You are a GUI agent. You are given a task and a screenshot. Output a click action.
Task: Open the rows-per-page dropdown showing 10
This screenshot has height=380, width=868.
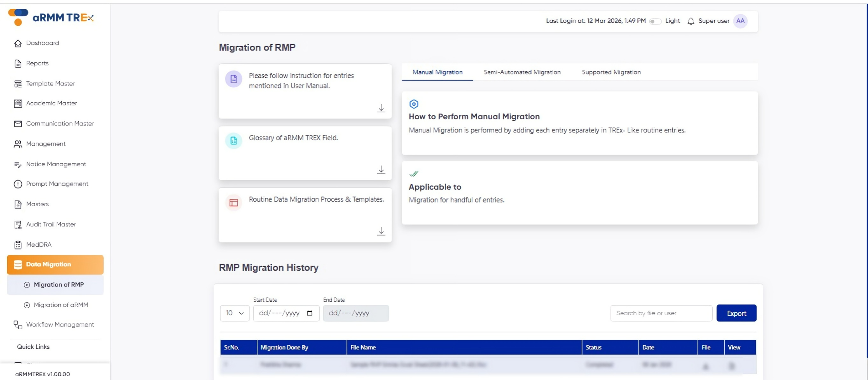pyautogui.click(x=235, y=313)
